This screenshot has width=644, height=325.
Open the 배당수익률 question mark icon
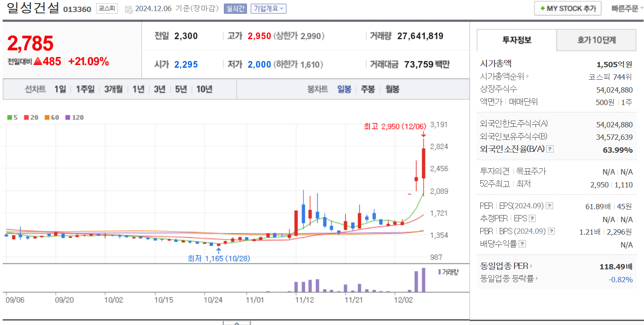(522, 243)
